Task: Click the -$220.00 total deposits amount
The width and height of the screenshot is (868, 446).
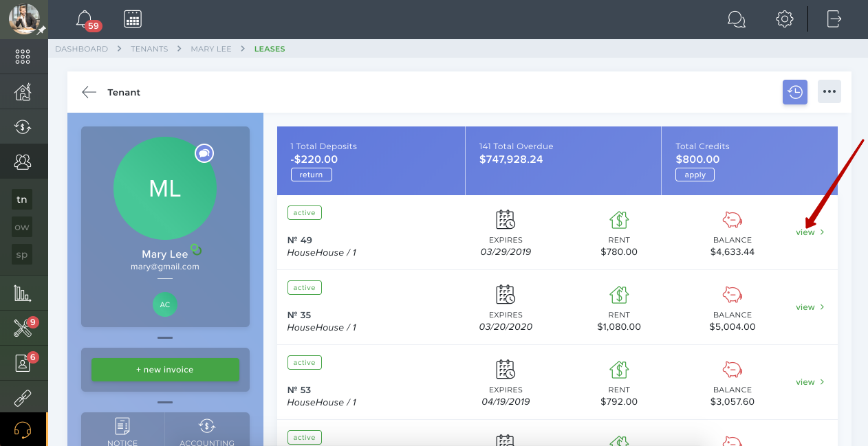Action: point(314,159)
